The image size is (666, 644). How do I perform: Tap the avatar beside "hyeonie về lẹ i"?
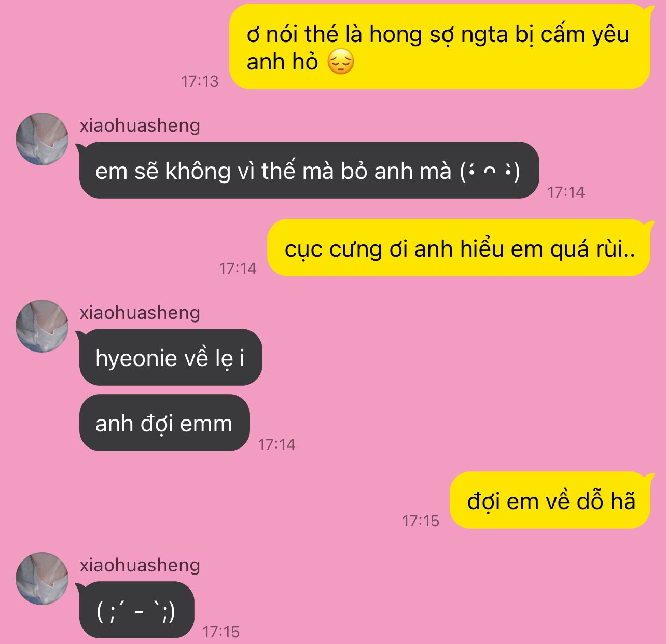[x=42, y=326]
